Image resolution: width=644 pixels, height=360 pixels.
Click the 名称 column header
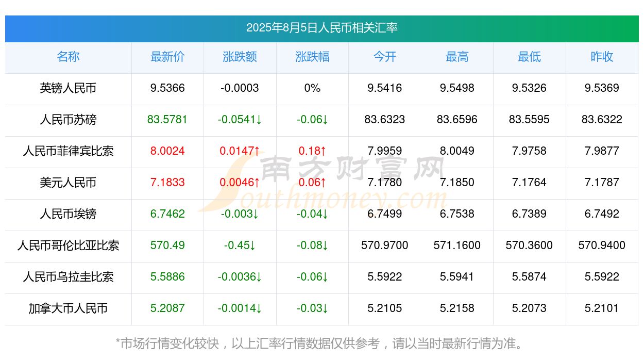pos(68,57)
